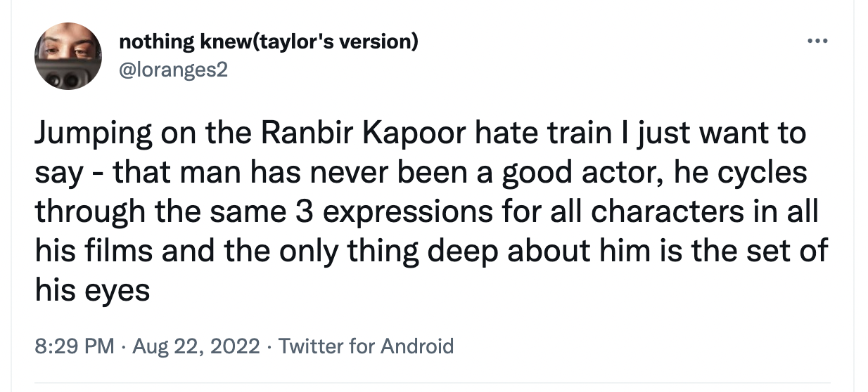Open the tweet's three-dot more options menu
868x392 pixels.
click(817, 41)
